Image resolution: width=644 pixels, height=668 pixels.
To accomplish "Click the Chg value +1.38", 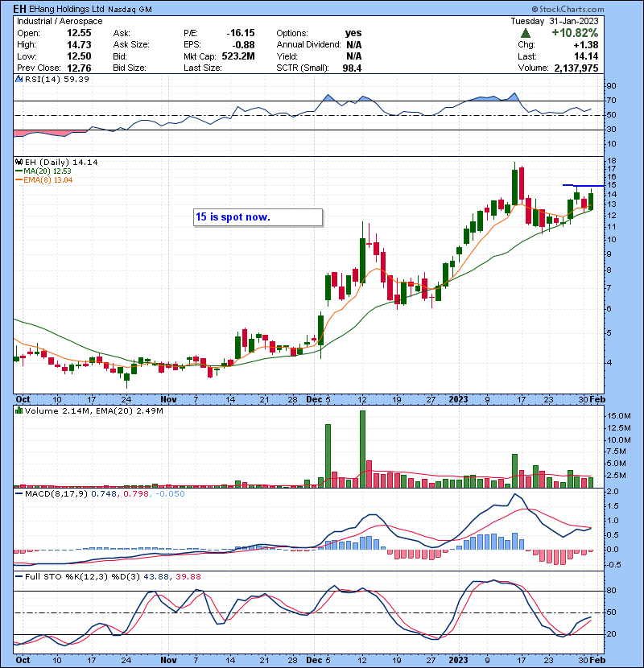I will (585, 45).
